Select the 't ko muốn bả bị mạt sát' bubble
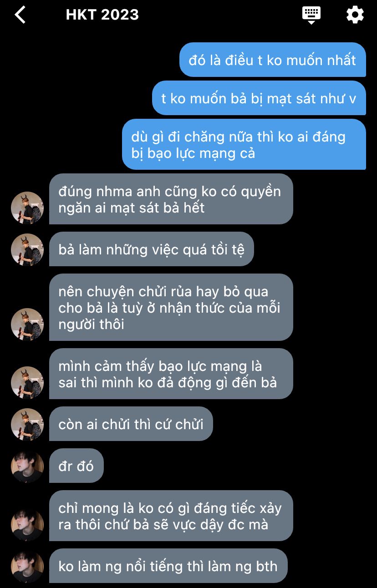This screenshot has height=588, width=377. click(259, 98)
